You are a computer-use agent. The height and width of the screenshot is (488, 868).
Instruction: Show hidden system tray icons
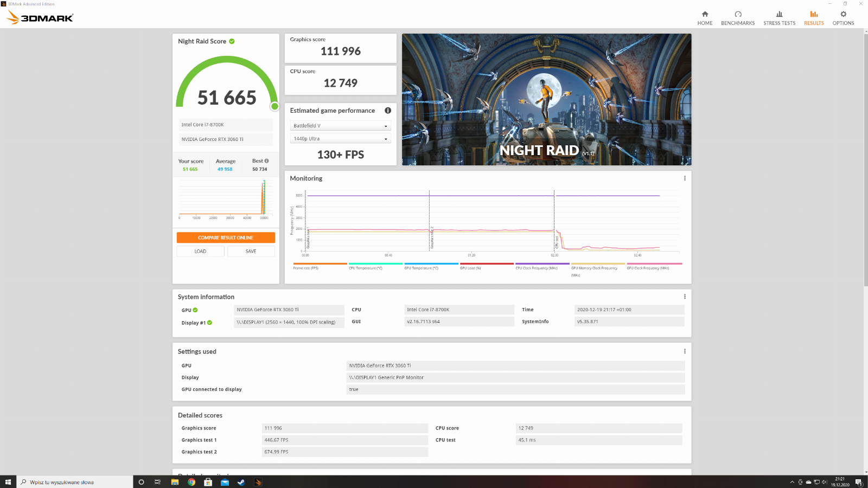coord(792,482)
